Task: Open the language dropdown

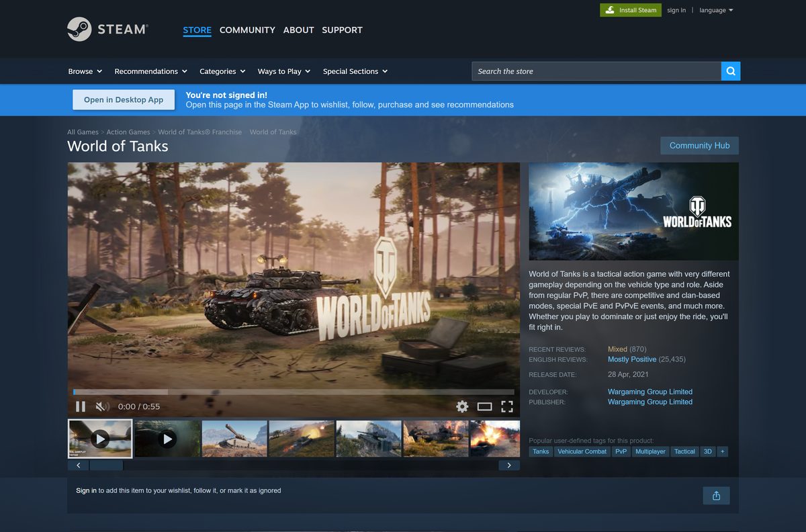Action: click(716, 10)
